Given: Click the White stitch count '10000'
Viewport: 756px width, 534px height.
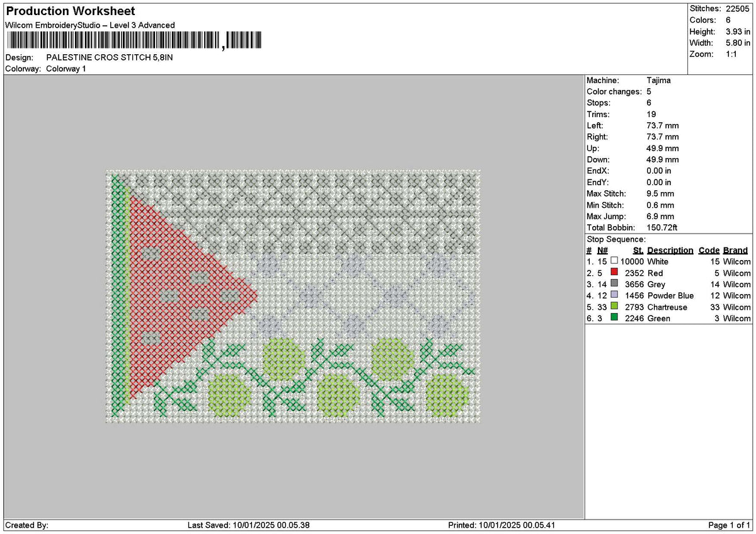Looking at the screenshot, I should coord(632,262).
